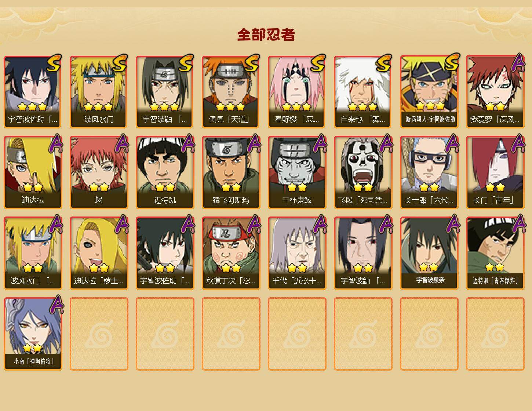Select the 迈特凯「青春爆炸」 card
Viewport: 532px width, 411px height.
point(495,253)
